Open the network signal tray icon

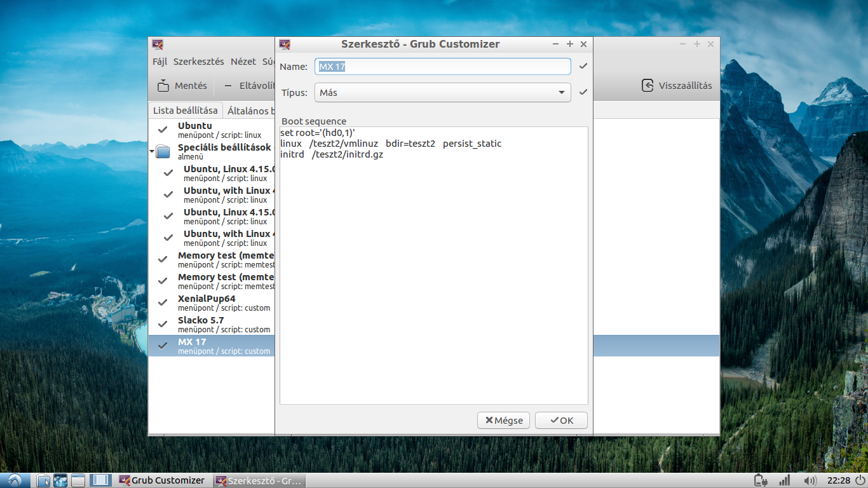click(785, 480)
